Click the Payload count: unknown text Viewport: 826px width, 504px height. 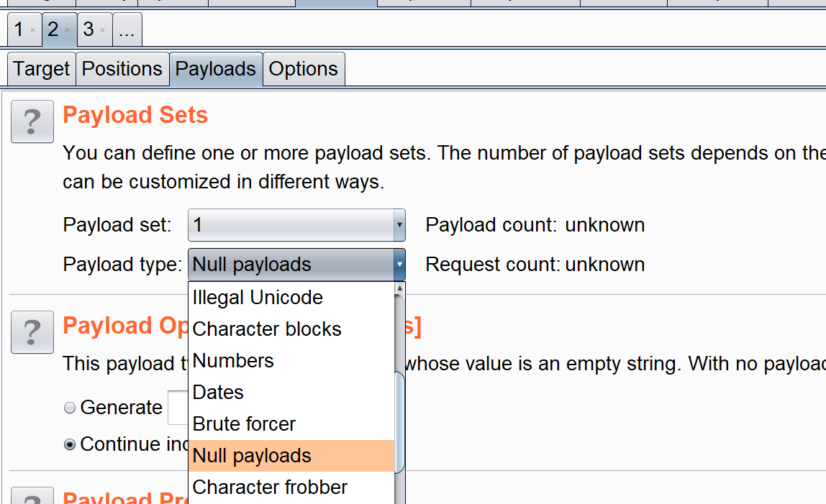point(535,225)
